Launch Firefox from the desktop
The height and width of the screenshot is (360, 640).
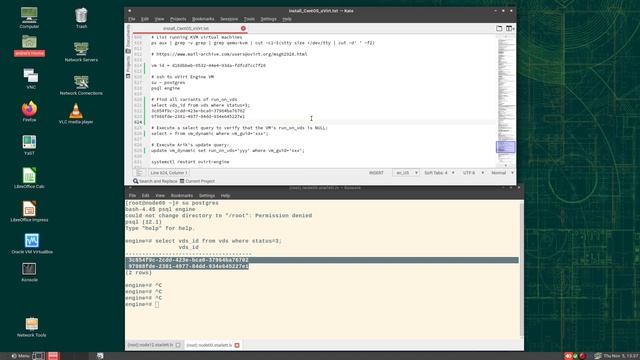tap(29, 111)
